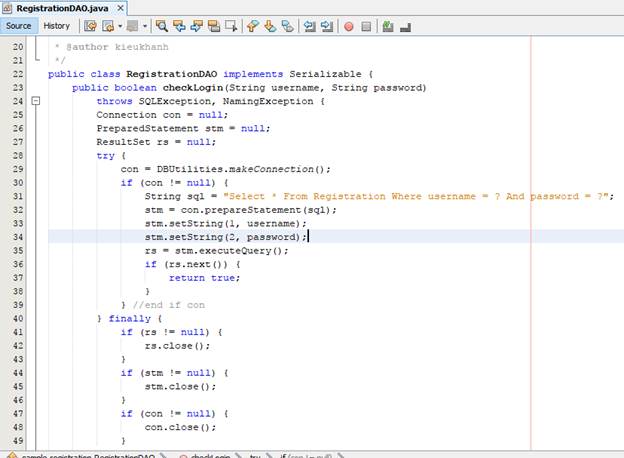Switch to Source view
Image resolution: width=624 pixels, height=458 pixels.
click(x=18, y=26)
